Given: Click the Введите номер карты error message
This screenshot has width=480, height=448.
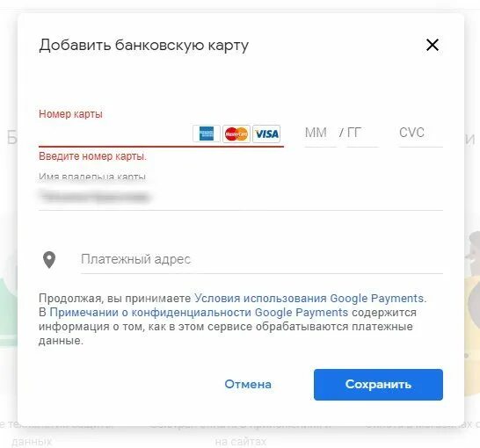Looking at the screenshot, I should 93,156.
